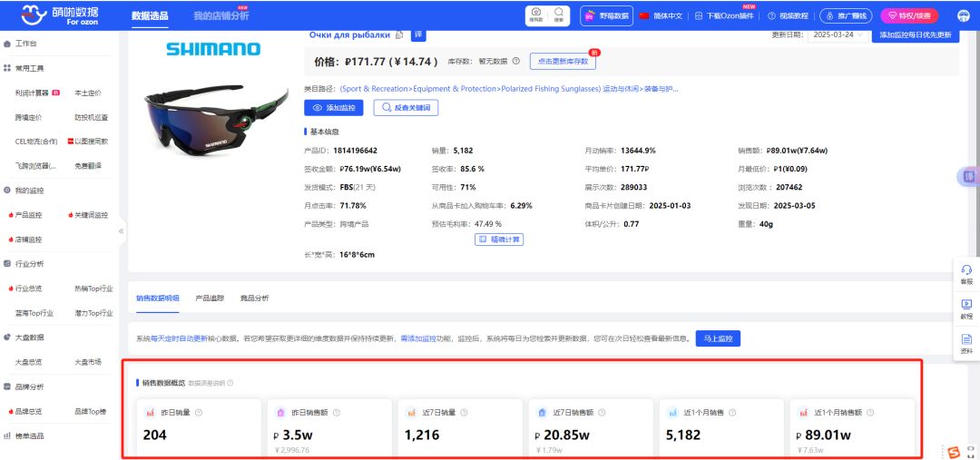Click the magnifier search icon in header
The image size is (980, 460).
pyautogui.click(x=558, y=15)
